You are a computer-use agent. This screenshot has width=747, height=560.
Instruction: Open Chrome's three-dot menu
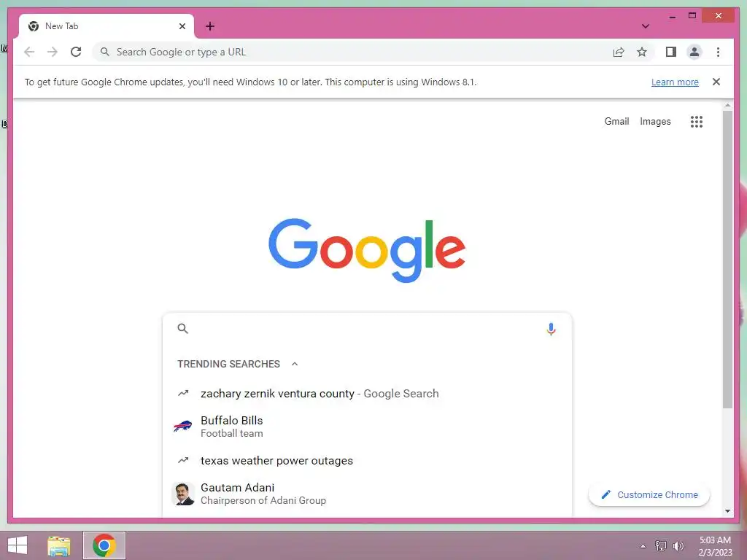click(x=718, y=52)
